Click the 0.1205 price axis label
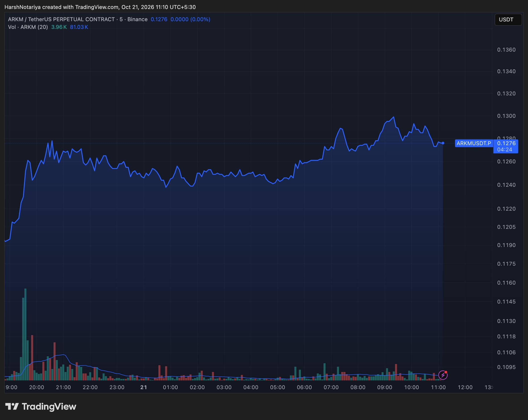The height and width of the screenshot is (420, 528). coord(506,227)
